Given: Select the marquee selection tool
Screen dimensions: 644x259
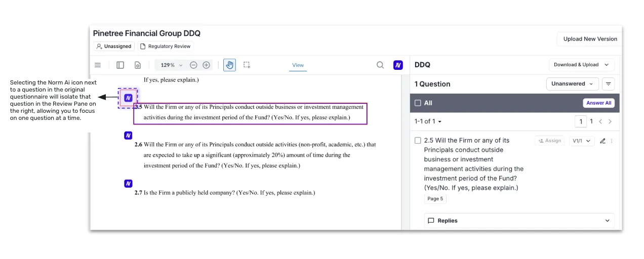Looking at the screenshot, I should (x=247, y=65).
